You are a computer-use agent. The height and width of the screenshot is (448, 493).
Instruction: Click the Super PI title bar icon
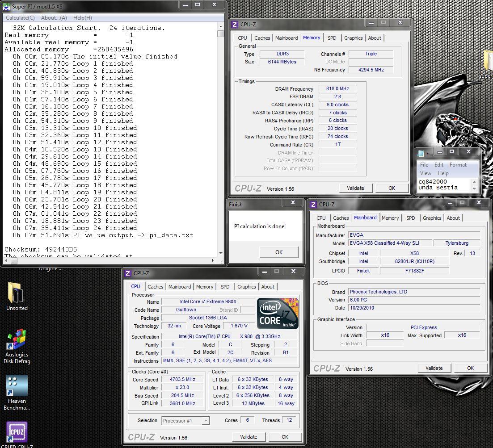point(6,6)
